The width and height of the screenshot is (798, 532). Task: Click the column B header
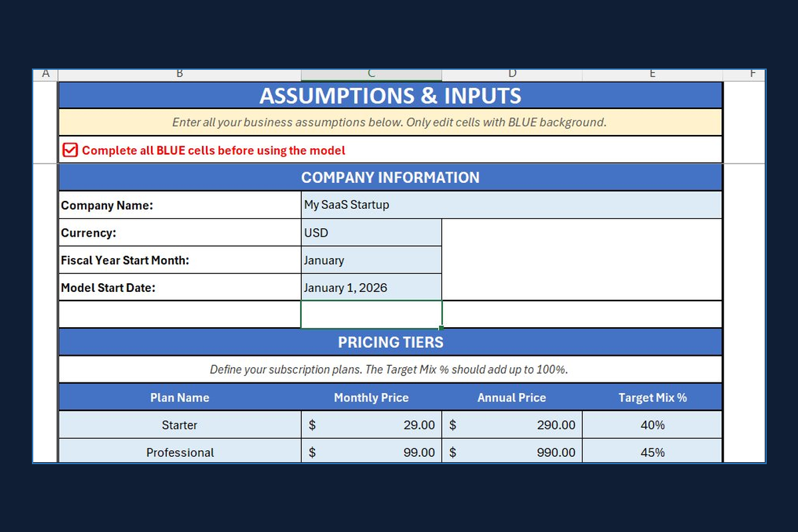coord(180,74)
